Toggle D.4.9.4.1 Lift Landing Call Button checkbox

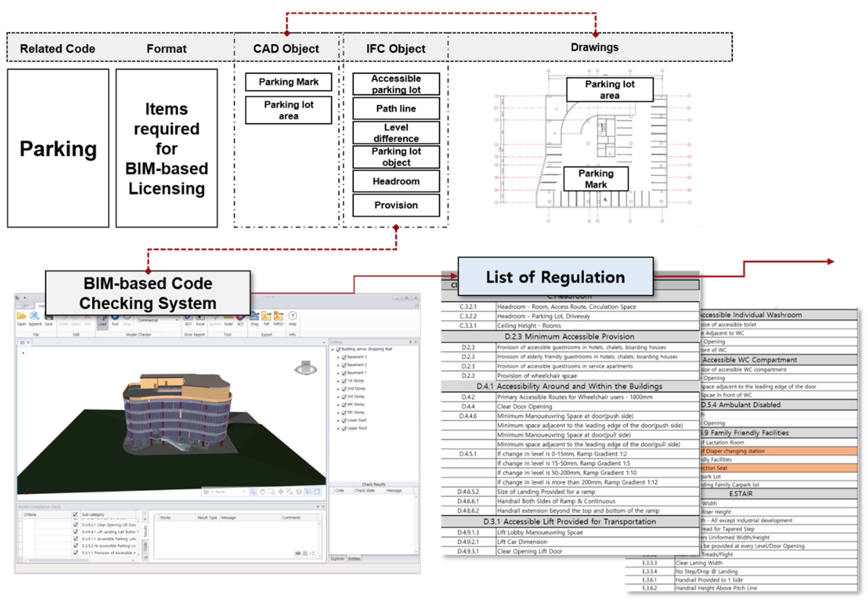(x=75, y=532)
